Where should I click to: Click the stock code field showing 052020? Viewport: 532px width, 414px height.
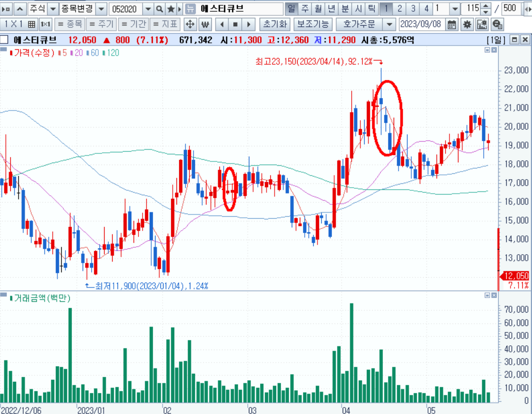click(125, 9)
